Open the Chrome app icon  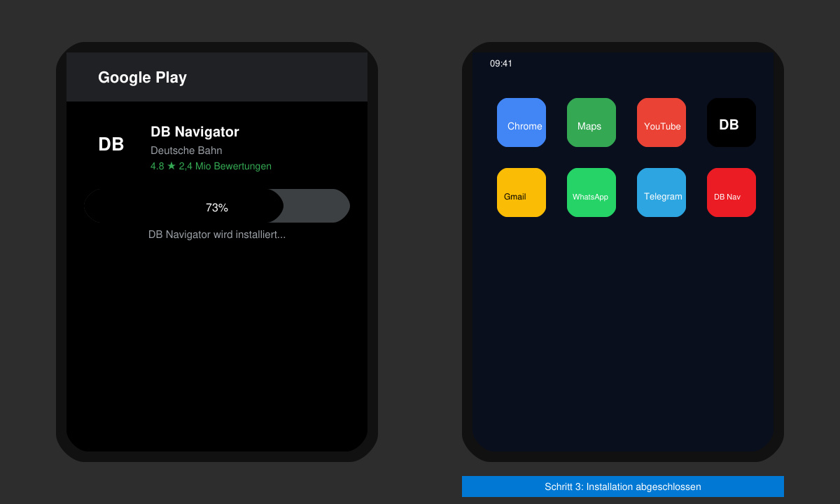pos(521,122)
